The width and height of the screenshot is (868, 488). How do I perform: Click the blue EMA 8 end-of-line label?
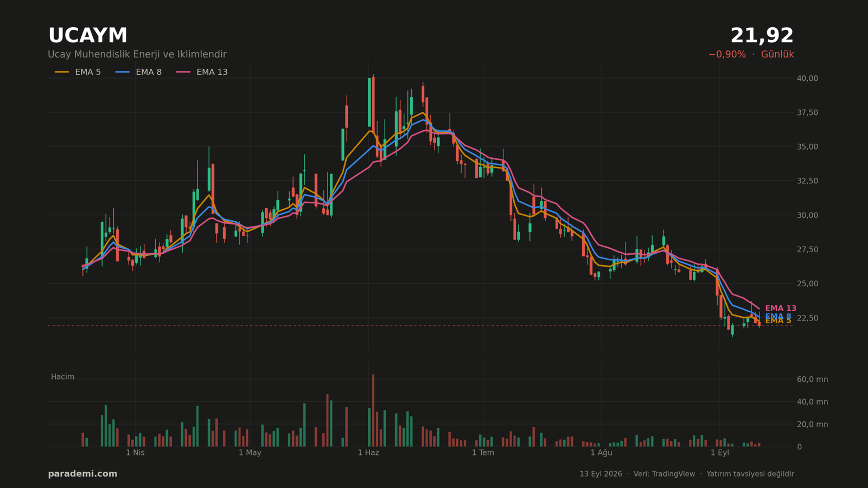778,317
